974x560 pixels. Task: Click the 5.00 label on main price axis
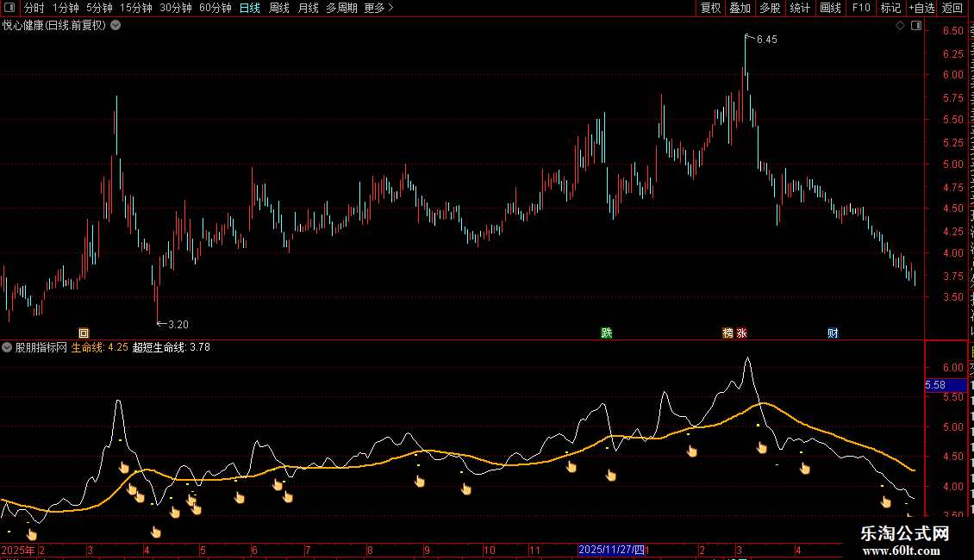click(952, 165)
